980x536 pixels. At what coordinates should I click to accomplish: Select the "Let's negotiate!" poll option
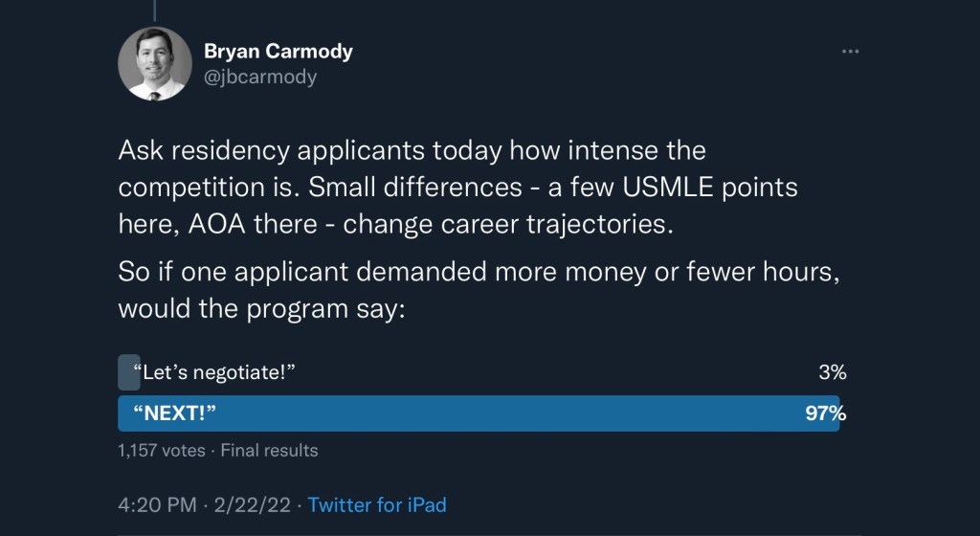point(213,372)
